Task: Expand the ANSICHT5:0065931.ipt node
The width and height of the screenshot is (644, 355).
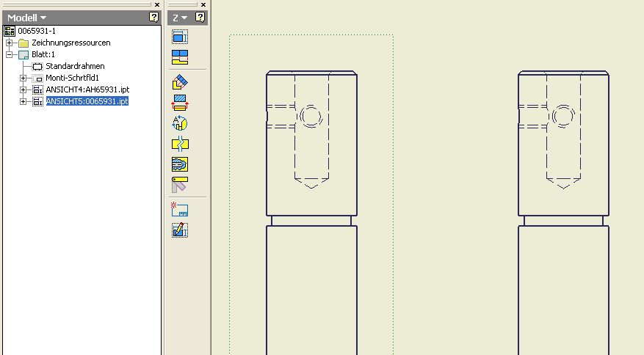Action: point(23,101)
